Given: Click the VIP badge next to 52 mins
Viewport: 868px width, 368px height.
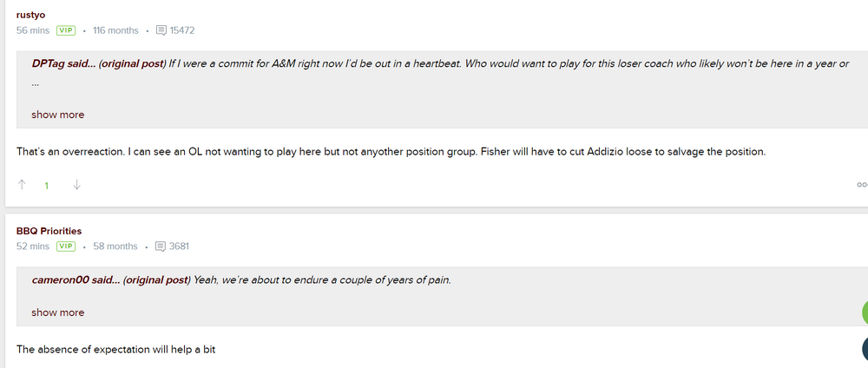Looking at the screenshot, I should coord(66,246).
